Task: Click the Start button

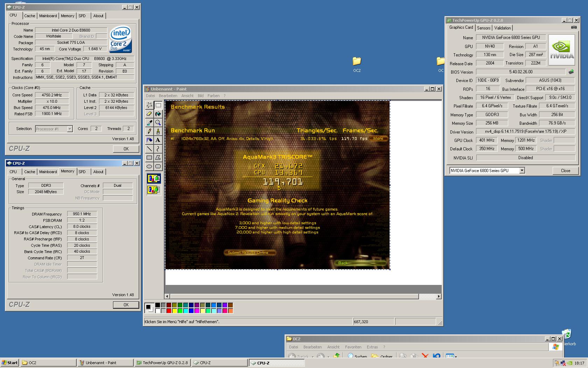Action: (10, 363)
